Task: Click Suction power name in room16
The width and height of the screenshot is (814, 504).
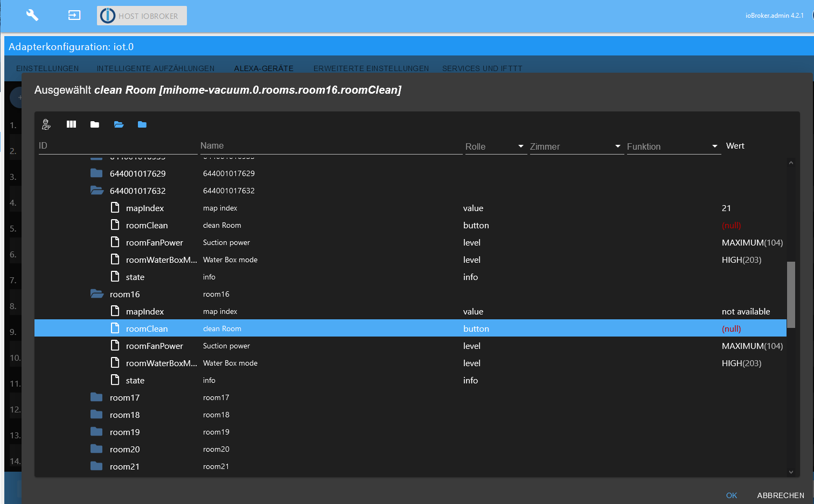Action: (x=226, y=346)
